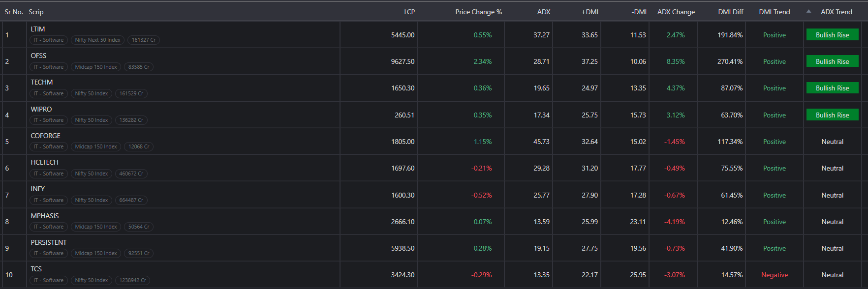Click the Negative DMI Trend for TCS
This screenshot has width=868, height=289.
(775, 275)
